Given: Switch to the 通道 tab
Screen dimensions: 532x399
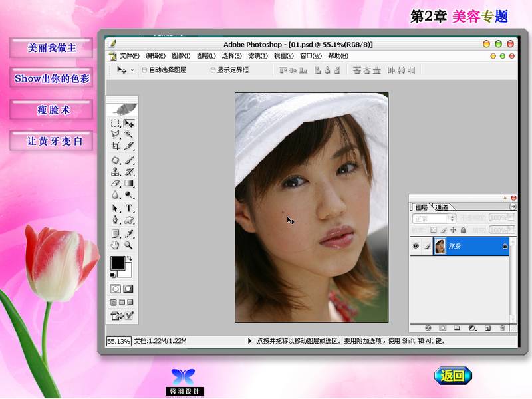Looking at the screenshot, I should (442, 207).
